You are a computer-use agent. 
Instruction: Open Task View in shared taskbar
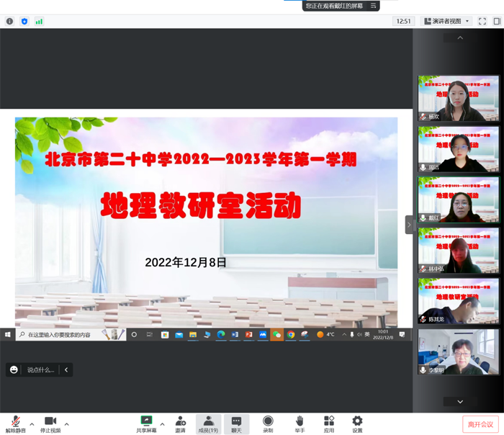[x=150, y=335]
